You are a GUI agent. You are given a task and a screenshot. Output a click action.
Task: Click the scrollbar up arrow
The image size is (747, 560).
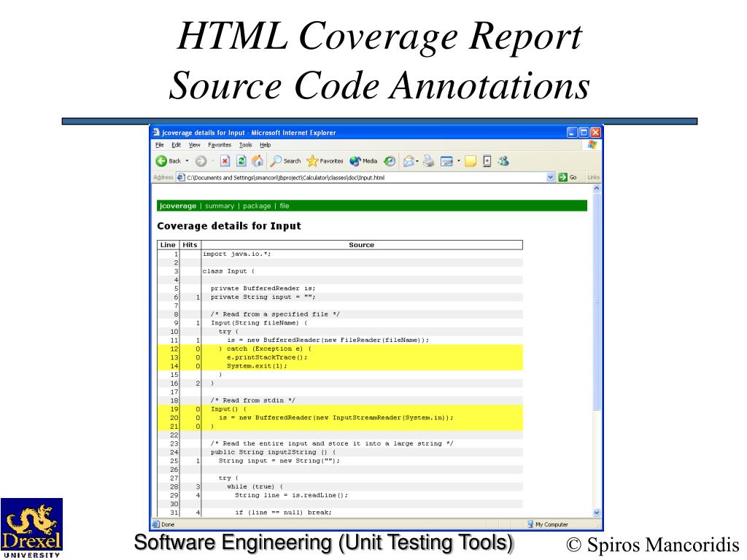tap(597, 189)
